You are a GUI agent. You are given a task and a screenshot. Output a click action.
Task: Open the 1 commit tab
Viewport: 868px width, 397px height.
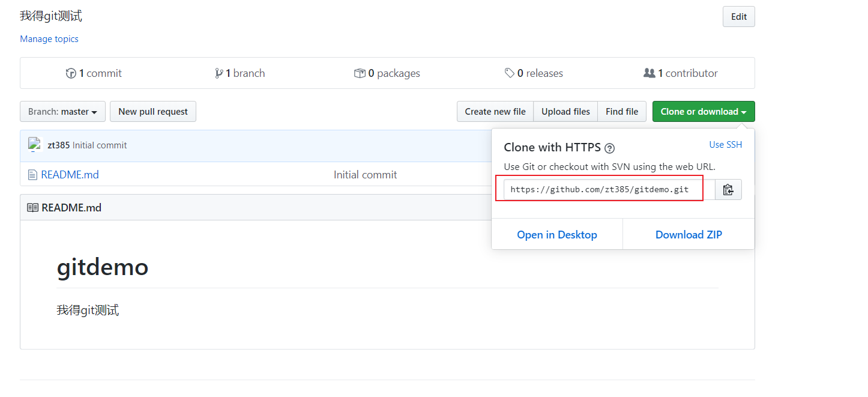click(x=94, y=73)
